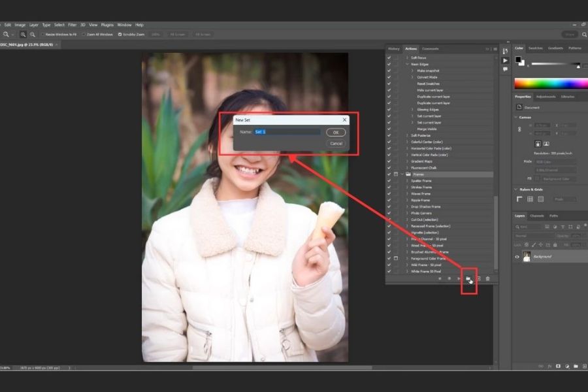This screenshot has height=392, width=588.
Task: Click the zoom in magnifier icon
Action: click(x=23, y=34)
